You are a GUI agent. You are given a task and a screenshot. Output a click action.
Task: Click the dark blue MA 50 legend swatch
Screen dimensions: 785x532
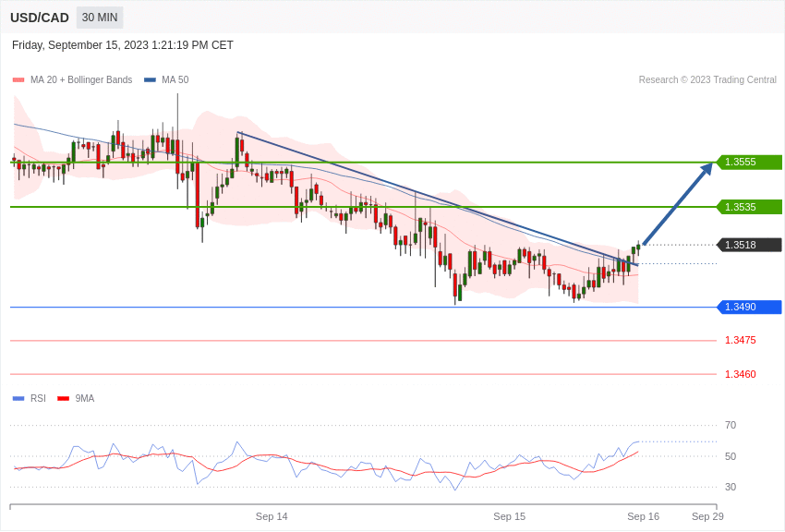[x=150, y=80]
